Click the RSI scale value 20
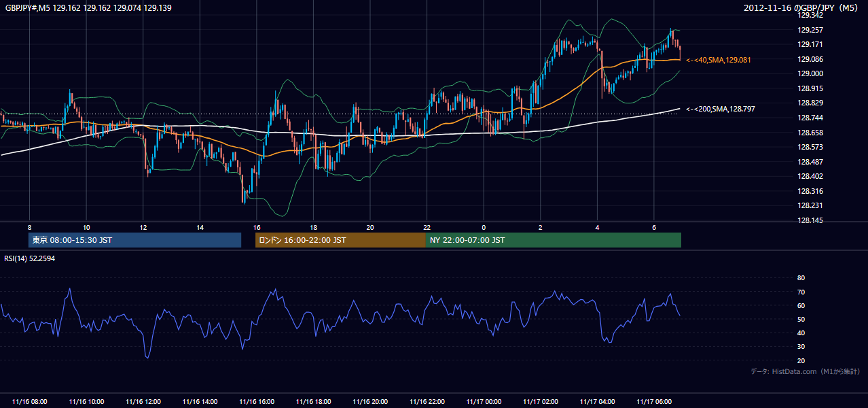Screen dimensions: 868x408 pos(801,360)
